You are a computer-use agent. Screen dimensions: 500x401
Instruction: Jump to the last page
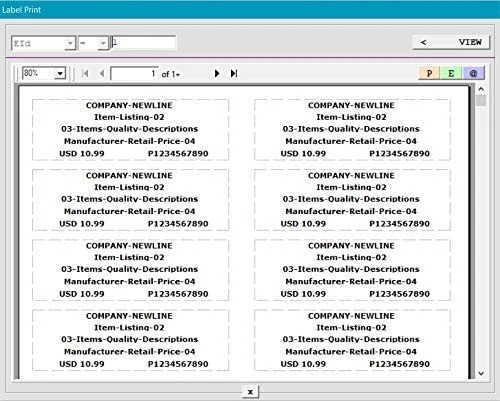234,73
